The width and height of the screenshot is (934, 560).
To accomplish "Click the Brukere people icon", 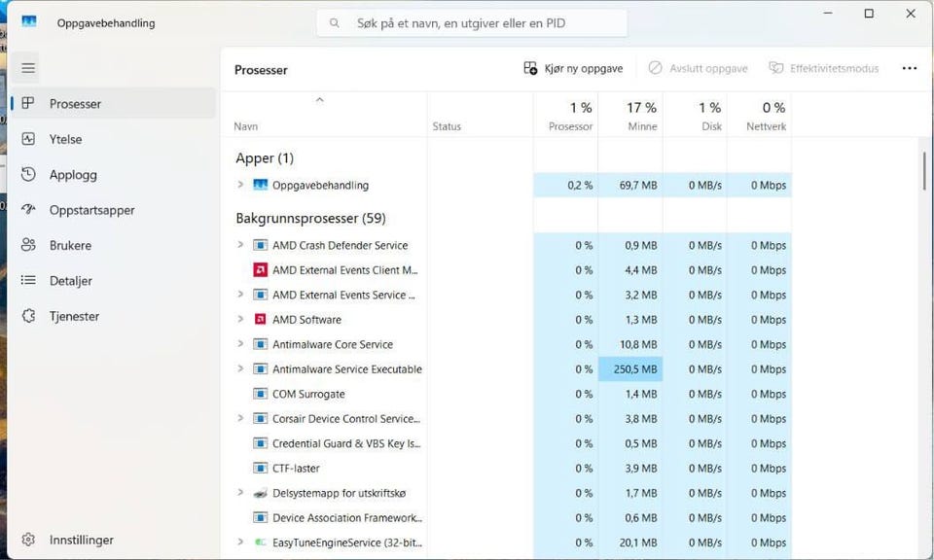I will point(28,245).
